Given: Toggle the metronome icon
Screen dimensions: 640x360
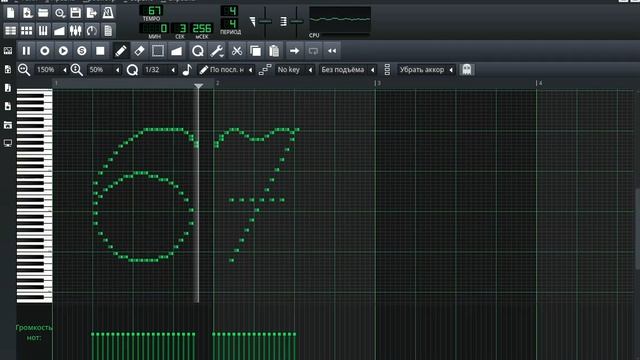Looking at the screenshot, I should tap(108, 13).
